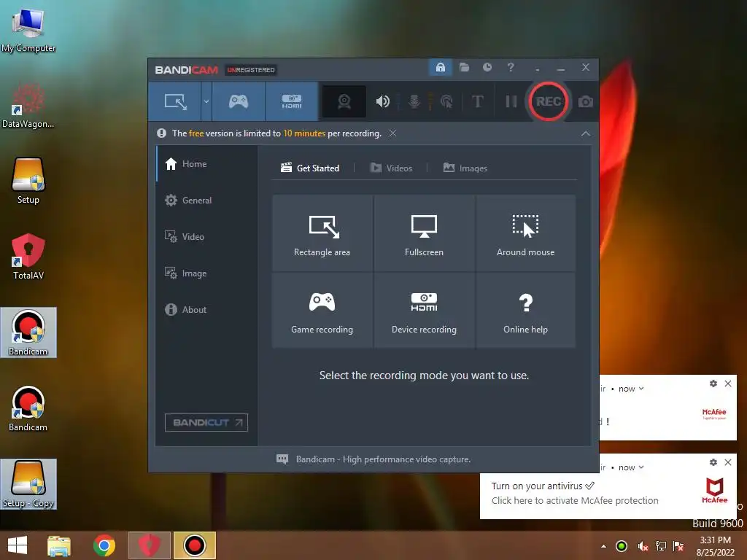Click the Bandicam taskbar button
747x560 pixels.
[x=194, y=545]
